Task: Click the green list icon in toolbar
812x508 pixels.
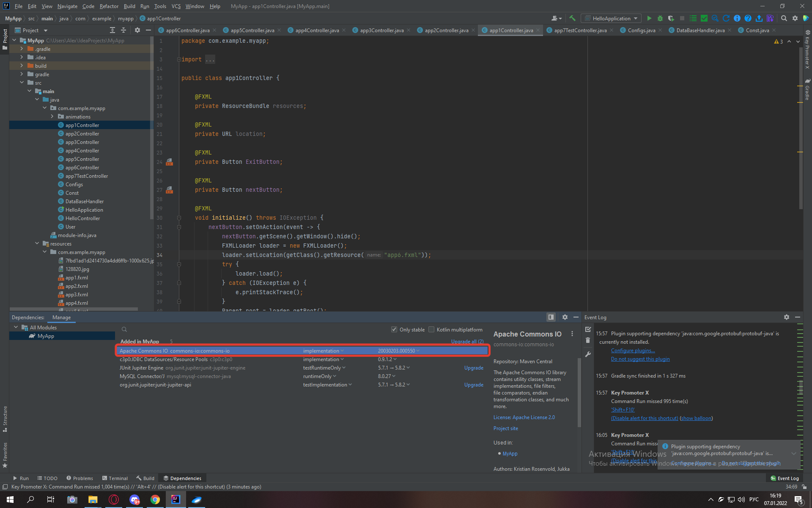Action: [x=693, y=18]
